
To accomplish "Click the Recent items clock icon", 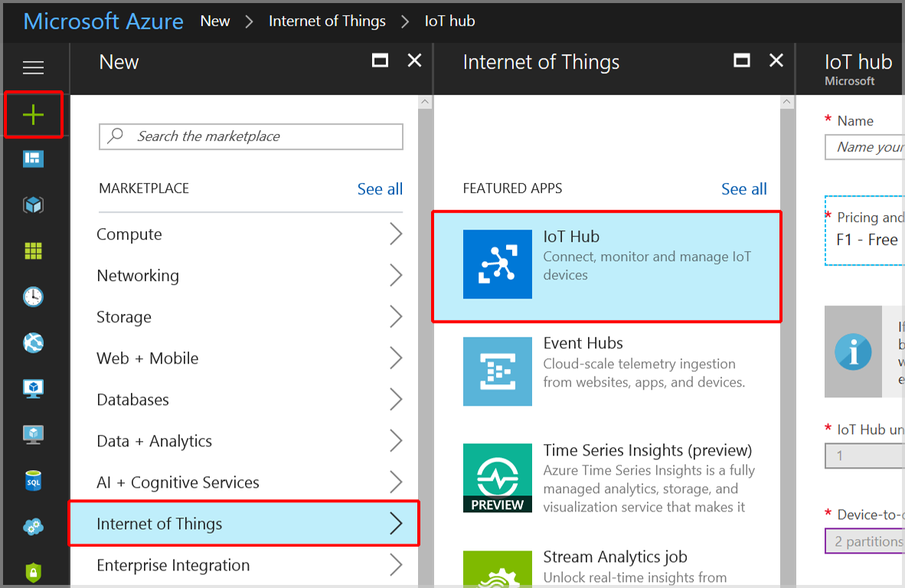I will (33, 297).
